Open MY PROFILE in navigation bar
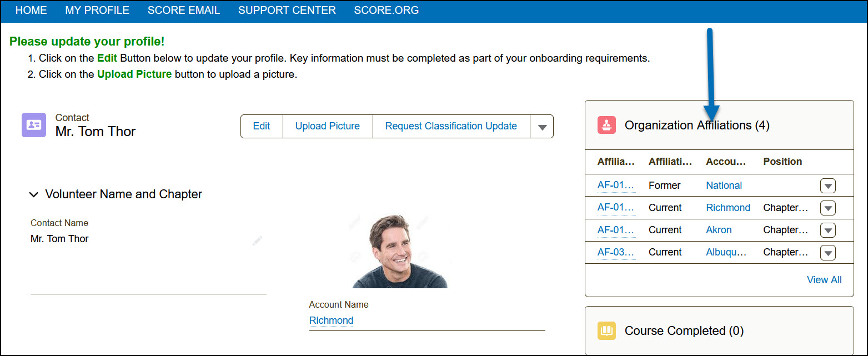This screenshot has width=868, height=356. coord(97,11)
